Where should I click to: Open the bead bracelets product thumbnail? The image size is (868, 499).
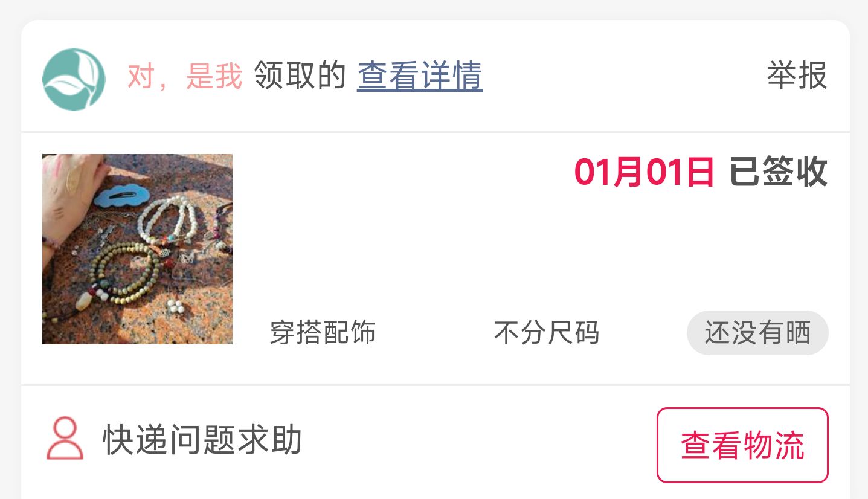click(x=137, y=249)
